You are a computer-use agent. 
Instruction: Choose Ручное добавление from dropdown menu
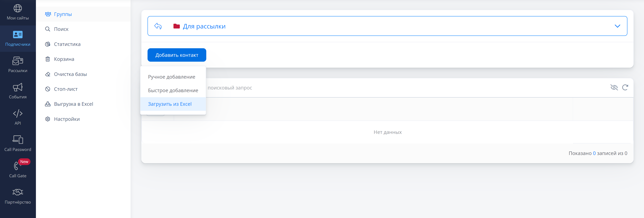pyautogui.click(x=172, y=77)
